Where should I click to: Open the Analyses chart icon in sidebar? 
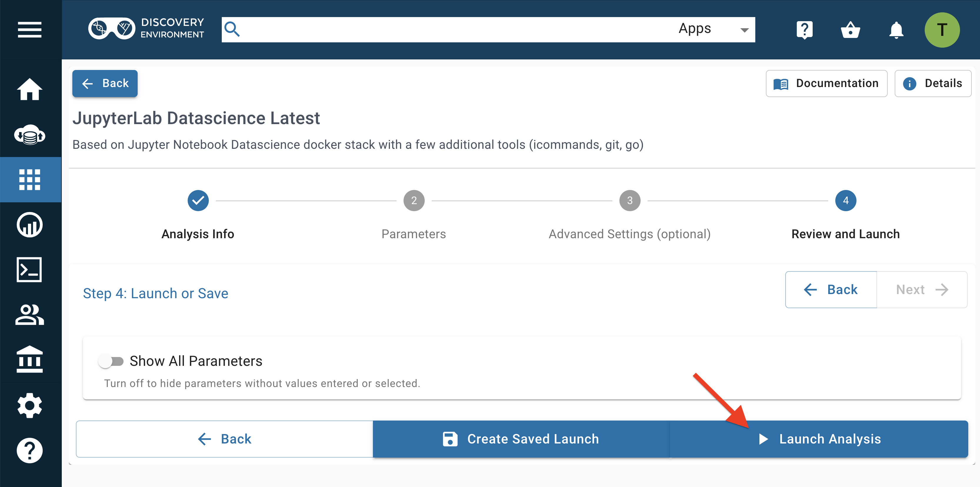click(29, 225)
